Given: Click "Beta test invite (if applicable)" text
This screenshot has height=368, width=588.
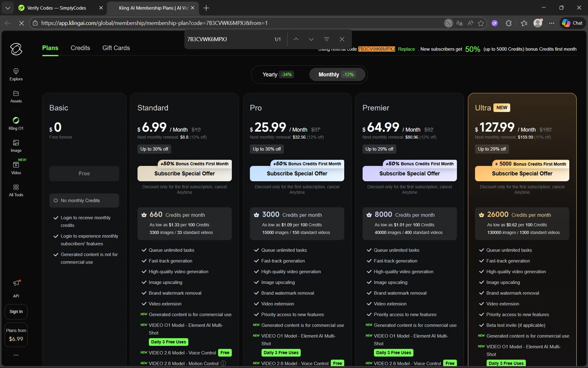Looking at the screenshot, I should click(x=516, y=325).
